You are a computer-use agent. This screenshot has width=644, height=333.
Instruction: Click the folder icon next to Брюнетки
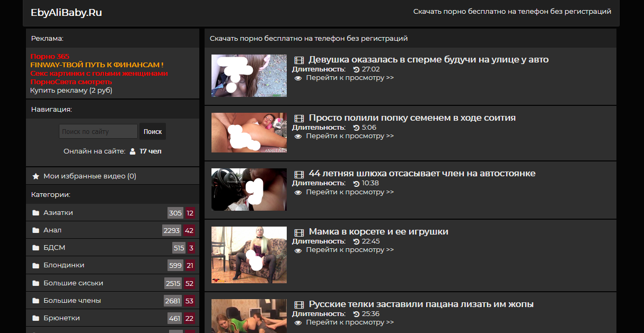36,318
